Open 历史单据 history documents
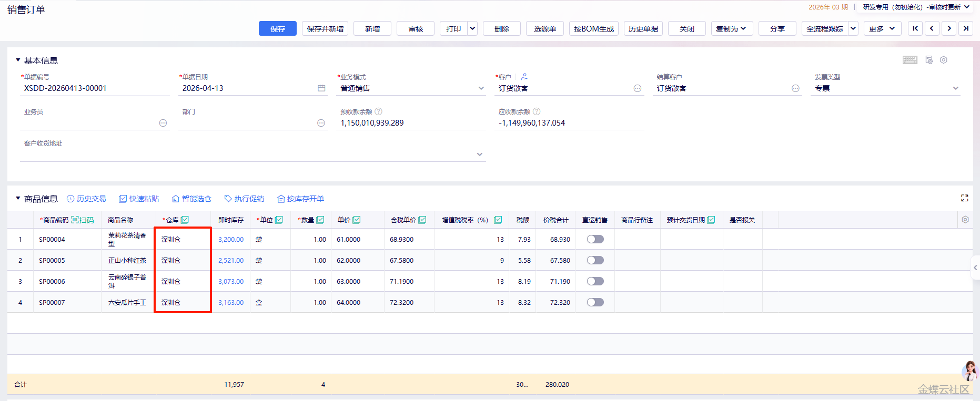The image size is (980, 401). [x=643, y=28]
